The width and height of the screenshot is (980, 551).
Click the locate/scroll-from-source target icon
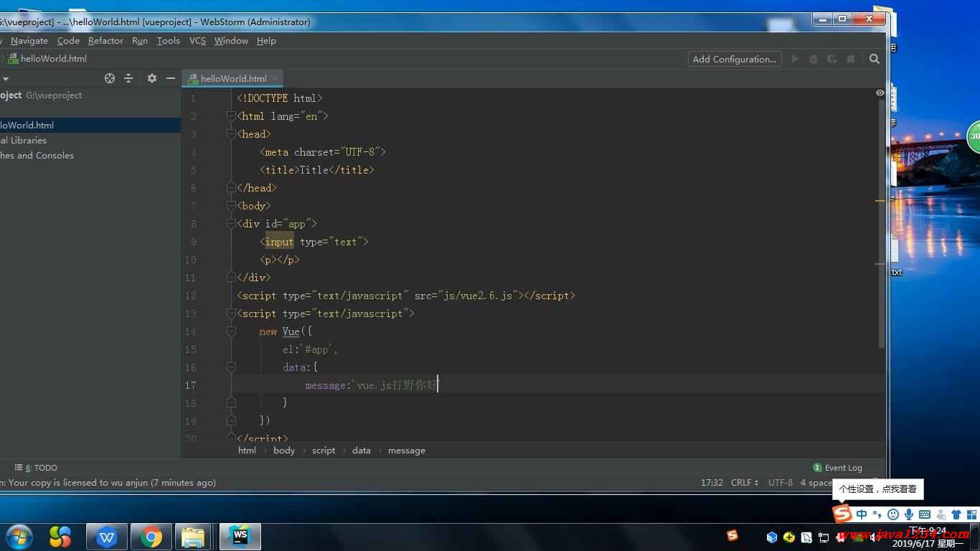pos(110,78)
